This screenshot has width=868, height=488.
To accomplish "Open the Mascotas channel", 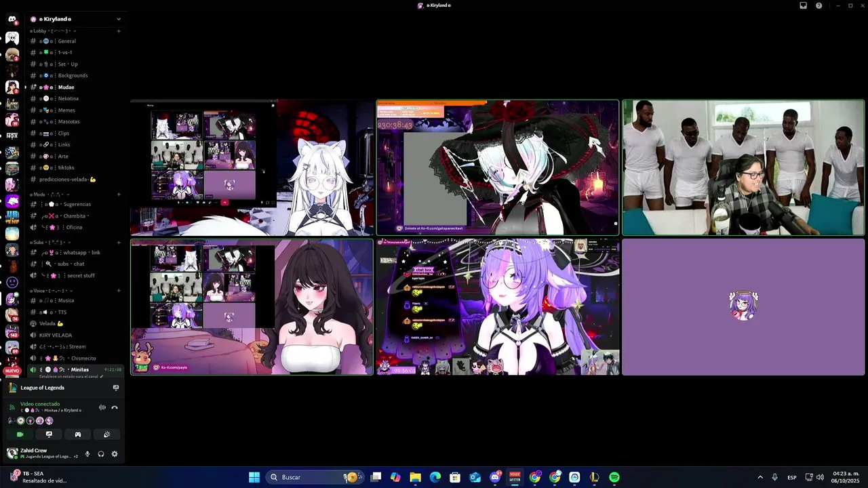I will tap(75, 122).
